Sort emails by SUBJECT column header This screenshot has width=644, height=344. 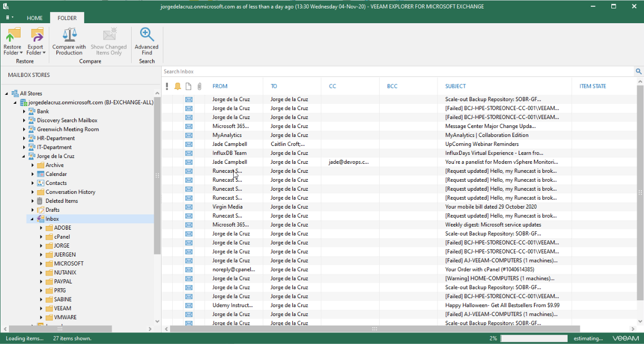click(455, 86)
